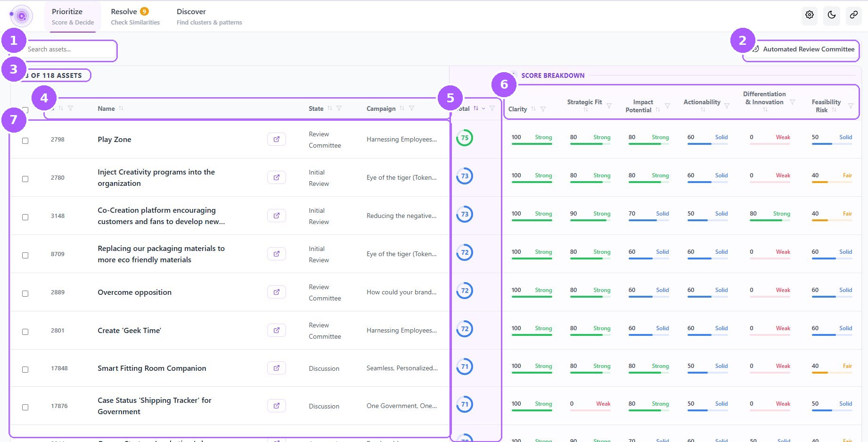Sort the Actionability column
868x442 pixels.
(703, 110)
